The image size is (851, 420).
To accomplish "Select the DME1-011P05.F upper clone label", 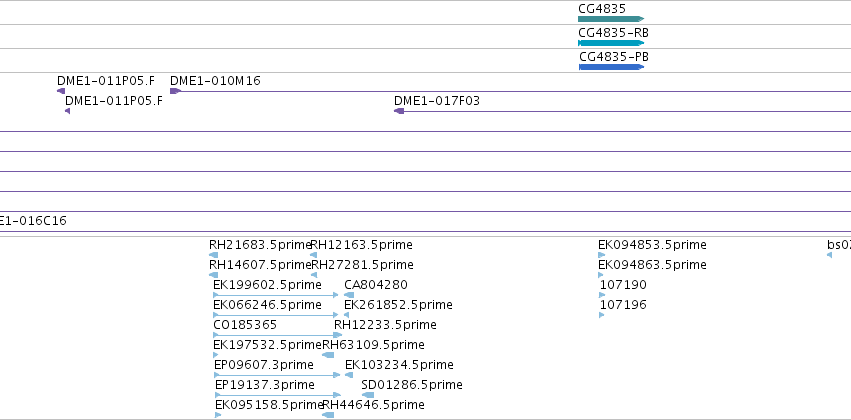I will [106, 81].
